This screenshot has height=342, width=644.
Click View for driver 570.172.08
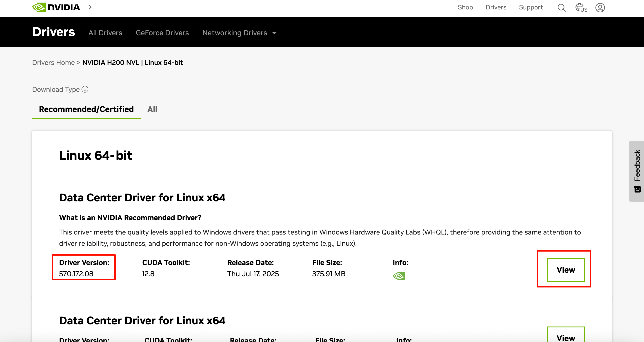click(x=566, y=270)
